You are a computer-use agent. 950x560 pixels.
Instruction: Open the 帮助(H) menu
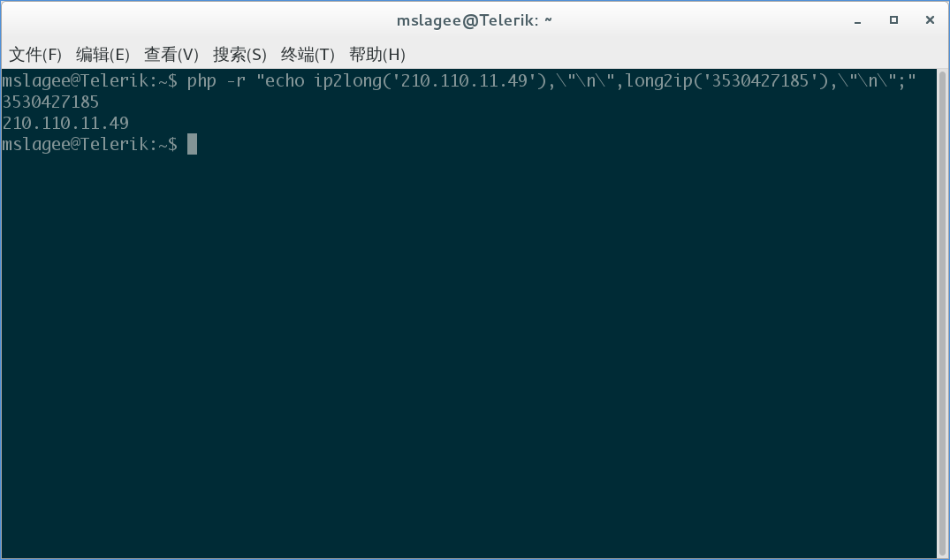coord(376,55)
